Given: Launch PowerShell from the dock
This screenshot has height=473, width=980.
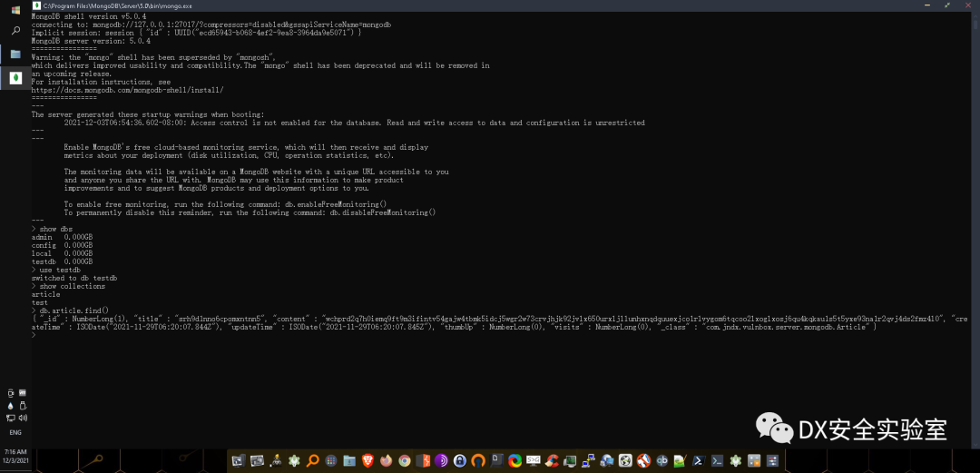Looking at the screenshot, I should (699, 461).
